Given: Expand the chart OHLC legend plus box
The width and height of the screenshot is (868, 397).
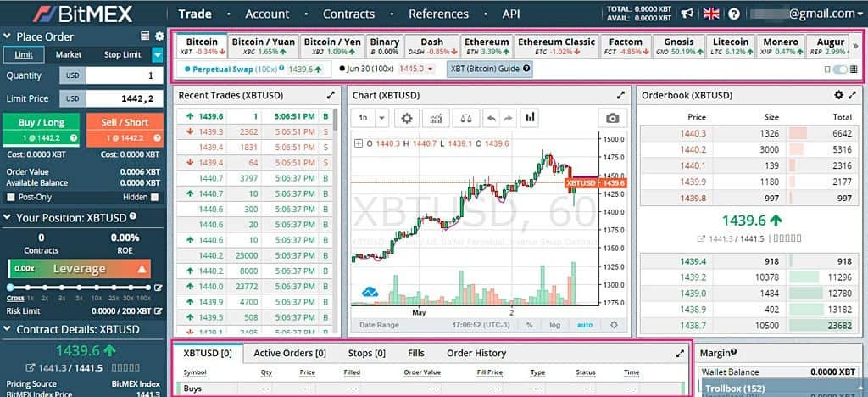Looking at the screenshot, I should pos(359,143).
